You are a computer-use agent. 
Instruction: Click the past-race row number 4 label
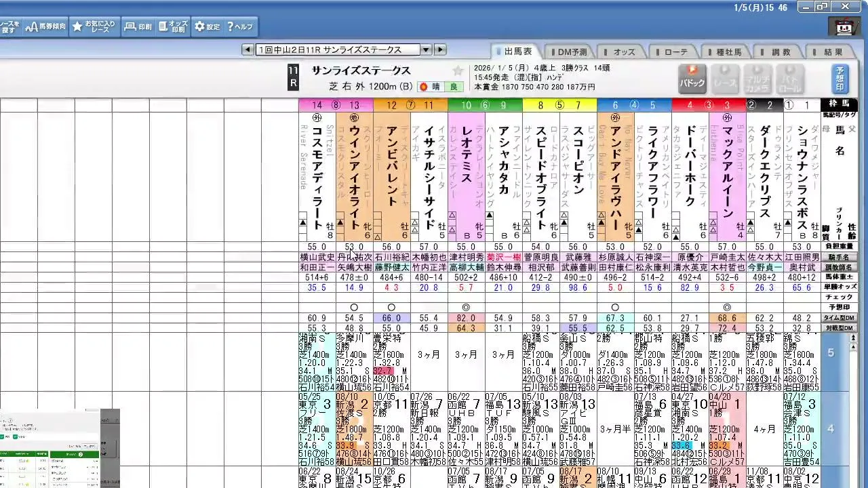tap(831, 428)
